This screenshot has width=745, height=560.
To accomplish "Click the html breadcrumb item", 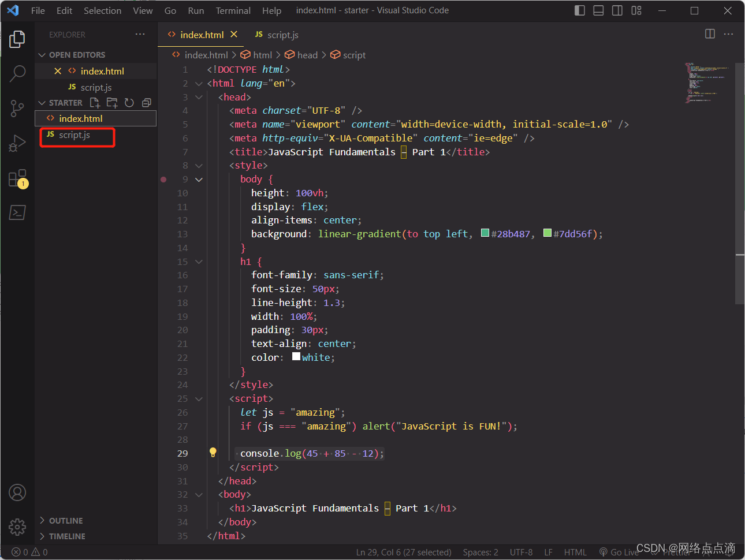I will point(256,55).
